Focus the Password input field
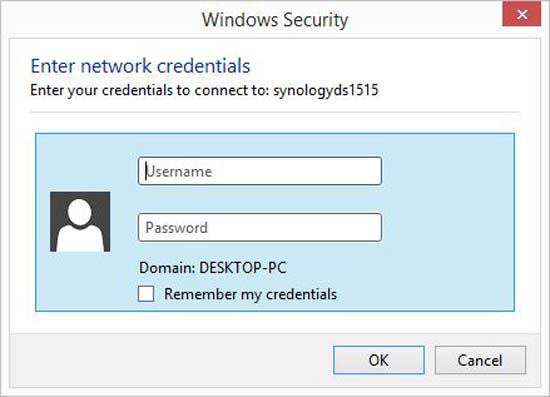 click(x=260, y=227)
